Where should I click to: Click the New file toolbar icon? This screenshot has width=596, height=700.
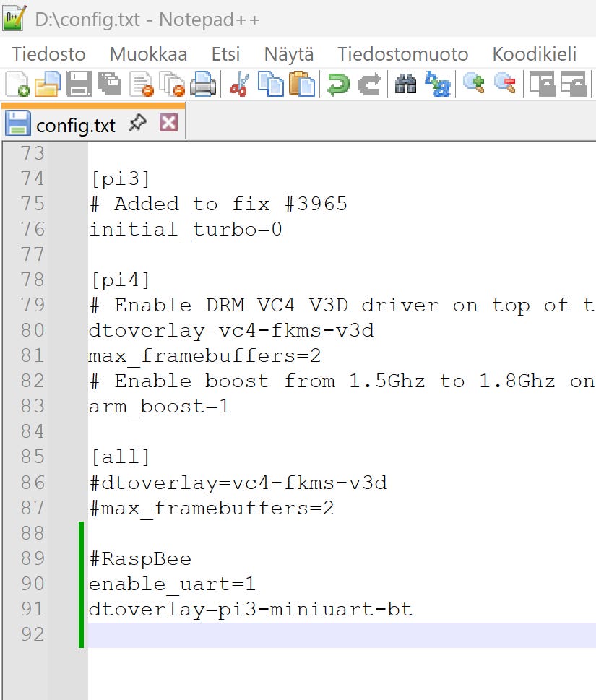(x=17, y=84)
